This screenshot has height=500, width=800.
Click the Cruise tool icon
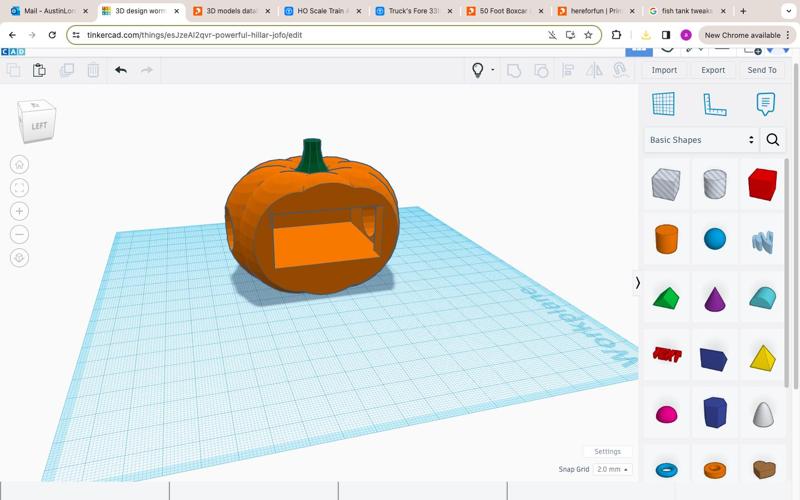point(620,69)
